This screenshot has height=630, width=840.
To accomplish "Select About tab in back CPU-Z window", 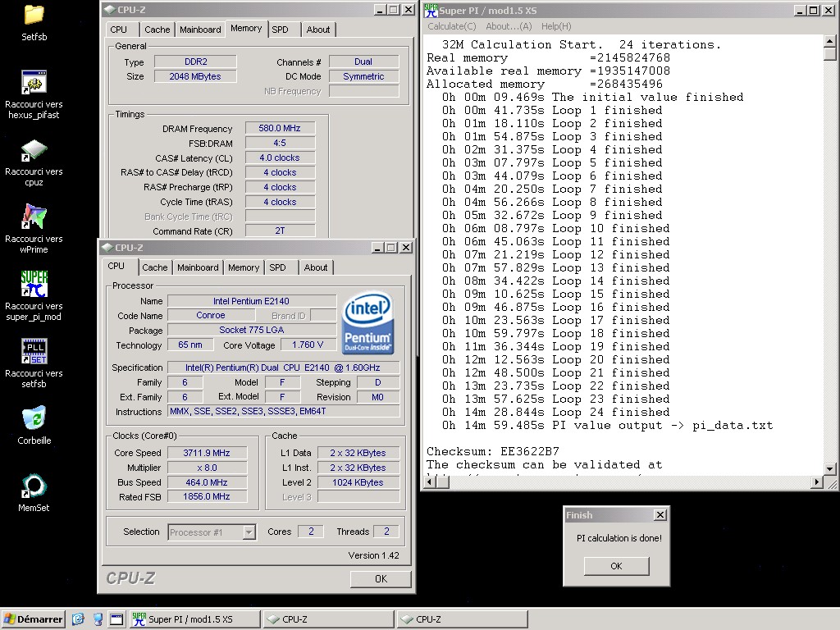I will 318,30.
